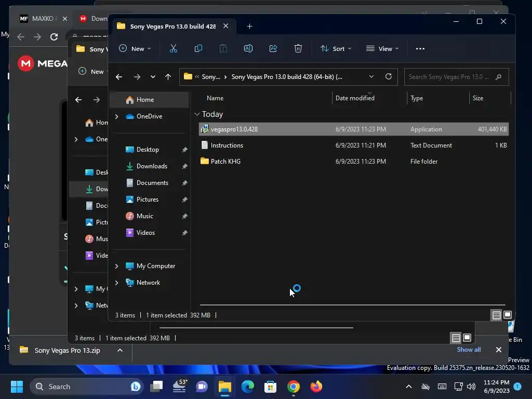Click Date modified column header
532x399 pixels.
pos(355,98)
